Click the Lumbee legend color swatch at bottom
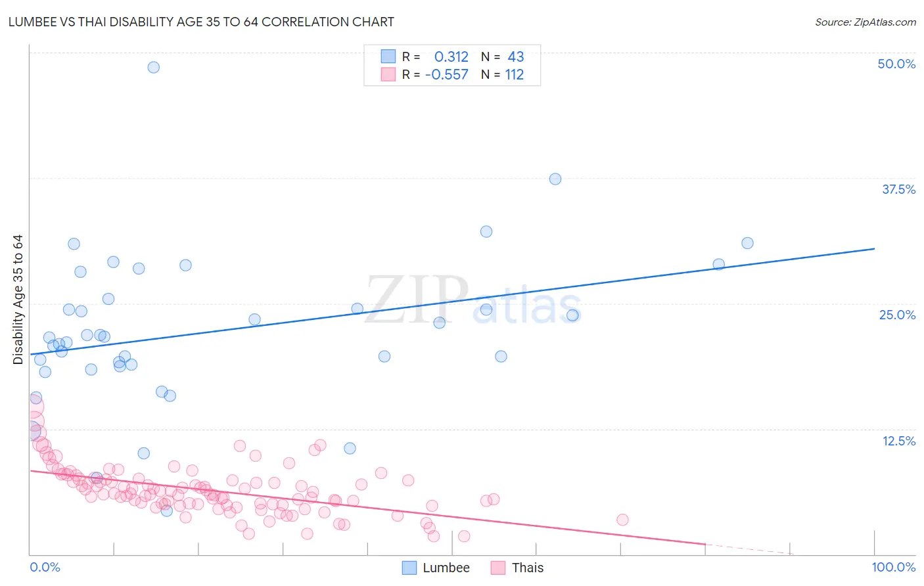Viewport: 924px width, 586px height. [x=409, y=568]
